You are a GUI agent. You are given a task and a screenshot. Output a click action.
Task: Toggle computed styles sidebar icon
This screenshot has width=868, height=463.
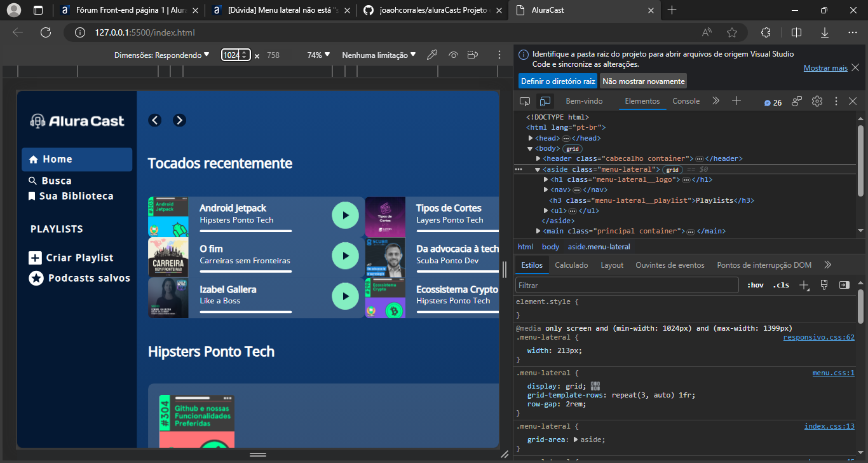click(844, 285)
